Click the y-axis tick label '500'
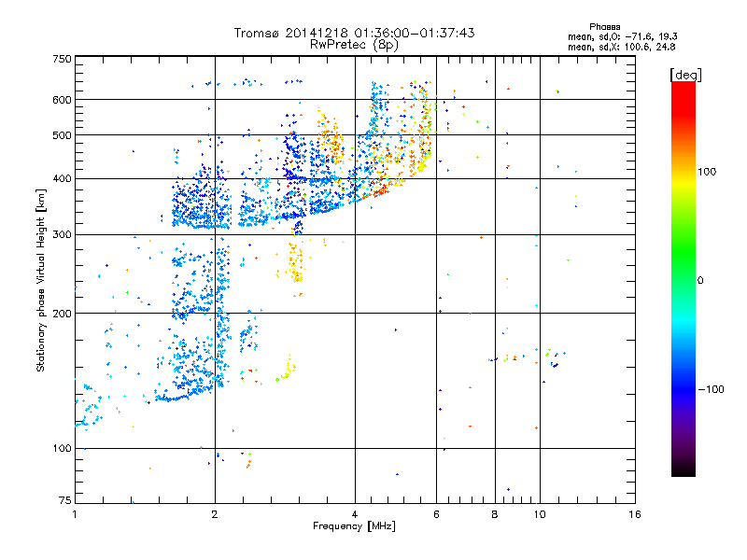 (x=62, y=135)
